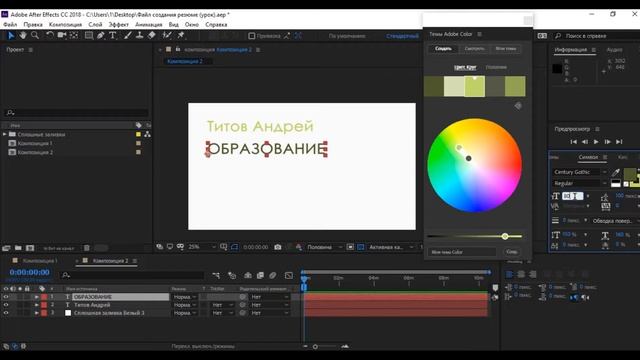
Task: Take a snapshot with the camera icon
Action: point(278,247)
